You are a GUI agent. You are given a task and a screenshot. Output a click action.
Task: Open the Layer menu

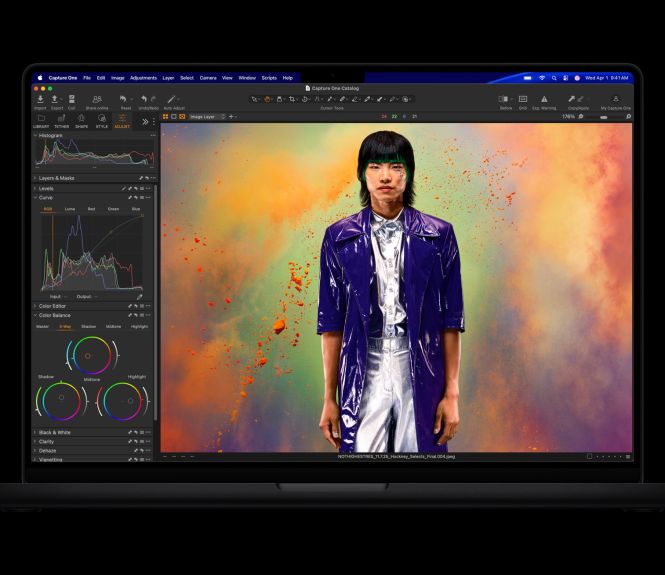(168, 78)
